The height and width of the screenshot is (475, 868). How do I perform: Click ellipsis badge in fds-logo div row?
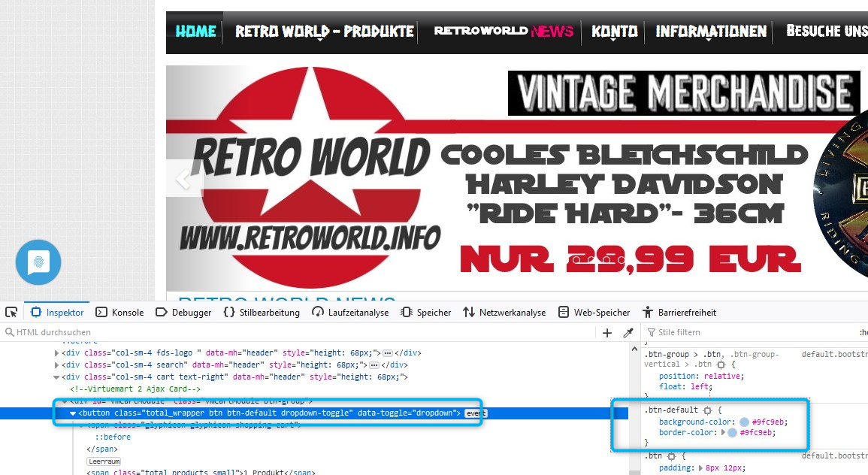[388, 352]
